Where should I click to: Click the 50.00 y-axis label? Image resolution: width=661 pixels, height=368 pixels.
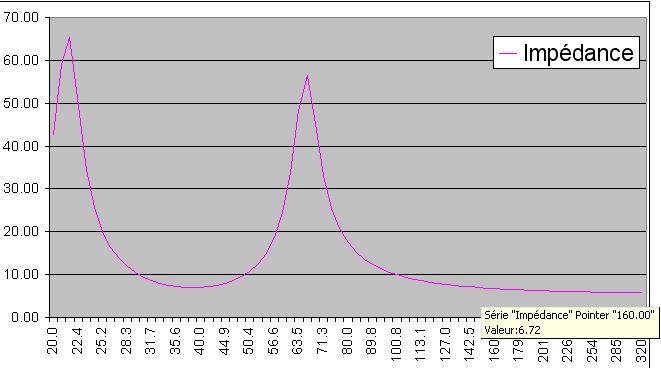(x=21, y=103)
